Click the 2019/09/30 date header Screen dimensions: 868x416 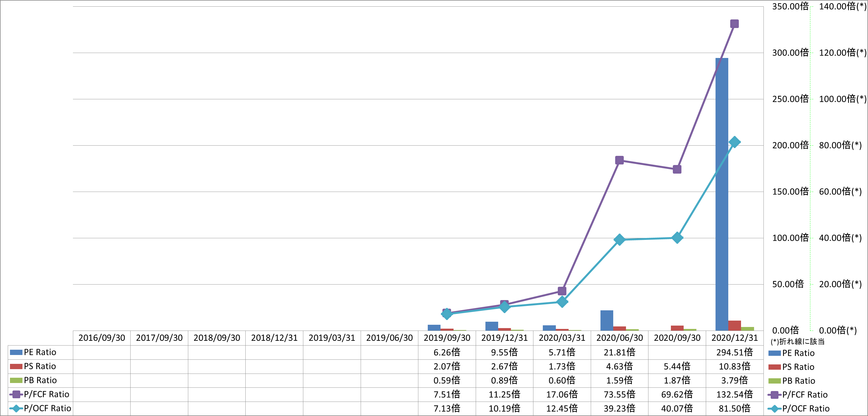pyautogui.click(x=447, y=338)
